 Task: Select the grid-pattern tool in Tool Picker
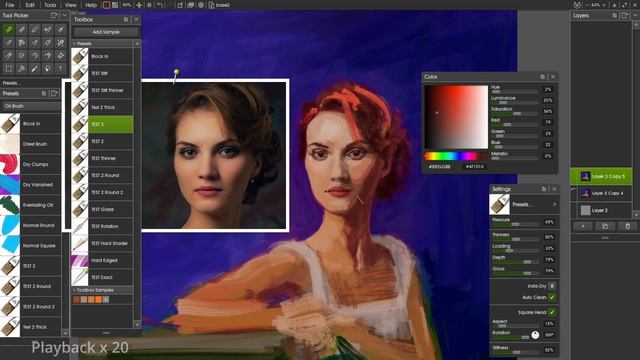pyautogui.click(x=9, y=68)
